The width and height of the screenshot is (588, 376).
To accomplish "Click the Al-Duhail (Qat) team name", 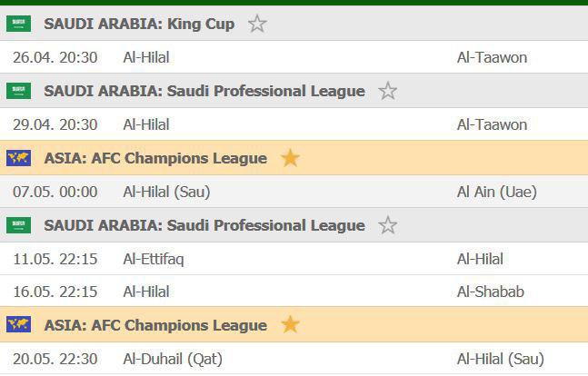I will click(173, 359).
